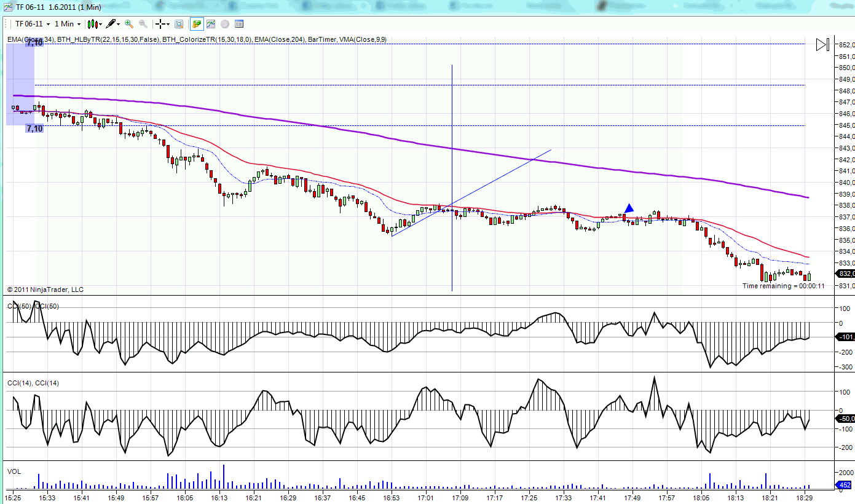The height and width of the screenshot is (504, 855).
Task: Click the zoom frame magnifier icon
Action: pyautogui.click(x=179, y=24)
